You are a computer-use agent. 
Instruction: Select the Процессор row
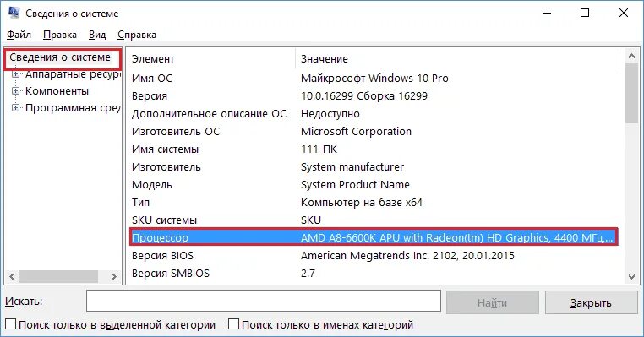pos(374,237)
